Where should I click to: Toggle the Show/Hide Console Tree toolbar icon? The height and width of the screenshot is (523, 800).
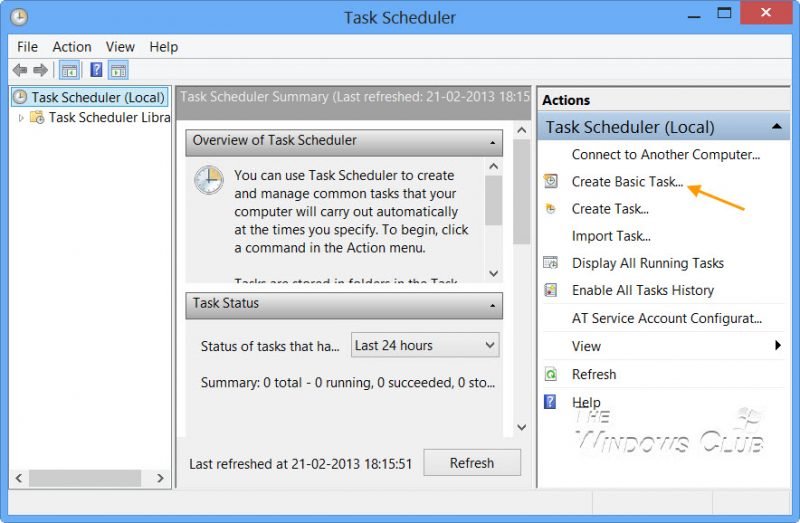(69, 70)
